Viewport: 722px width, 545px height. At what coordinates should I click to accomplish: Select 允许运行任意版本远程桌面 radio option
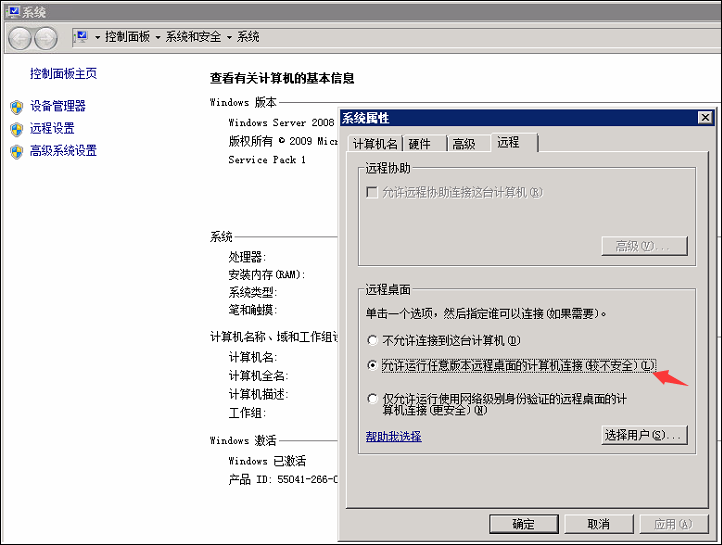click(373, 366)
